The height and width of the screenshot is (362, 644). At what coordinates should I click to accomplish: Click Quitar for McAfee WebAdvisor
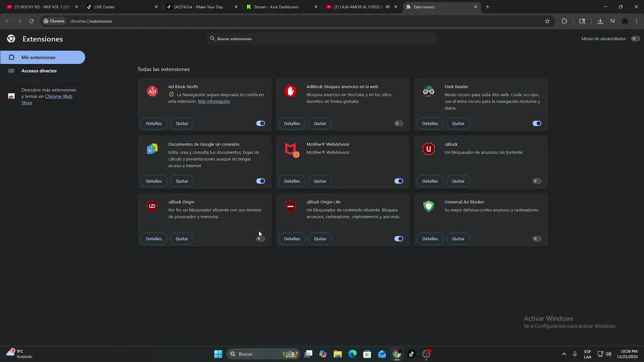320,181
